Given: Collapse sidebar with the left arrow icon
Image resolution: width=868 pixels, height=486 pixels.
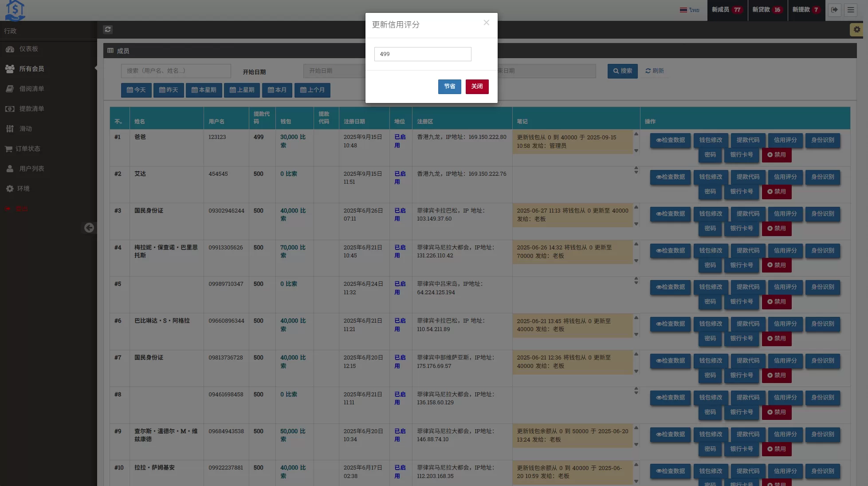Looking at the screenshot, I should [x=89, y=228].
